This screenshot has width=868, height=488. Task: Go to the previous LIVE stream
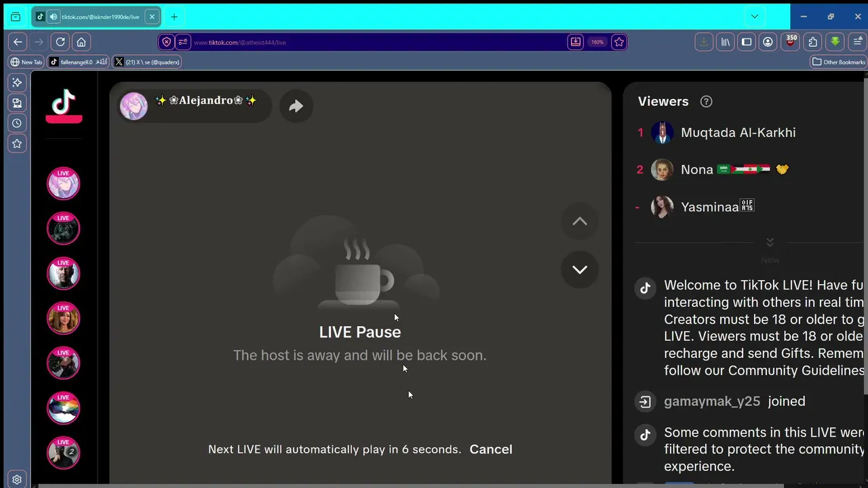tap(580, 221)
